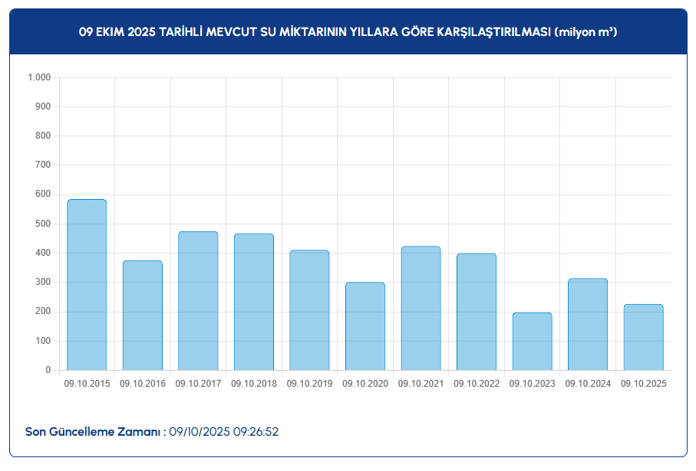Select the 09.10.2024 bar
696x471 pixels.
click(x=588, y=324)
